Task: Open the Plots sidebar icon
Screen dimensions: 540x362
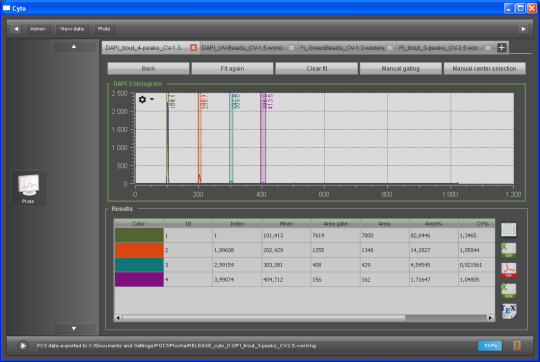Action: coord(28,188)
